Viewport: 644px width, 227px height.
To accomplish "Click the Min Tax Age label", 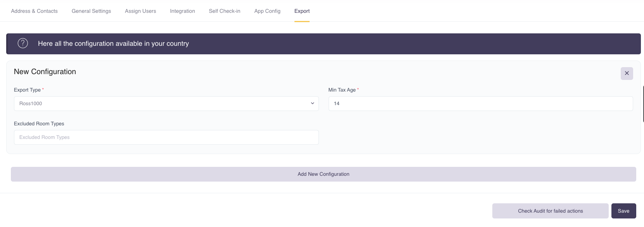I will point(342,90).
